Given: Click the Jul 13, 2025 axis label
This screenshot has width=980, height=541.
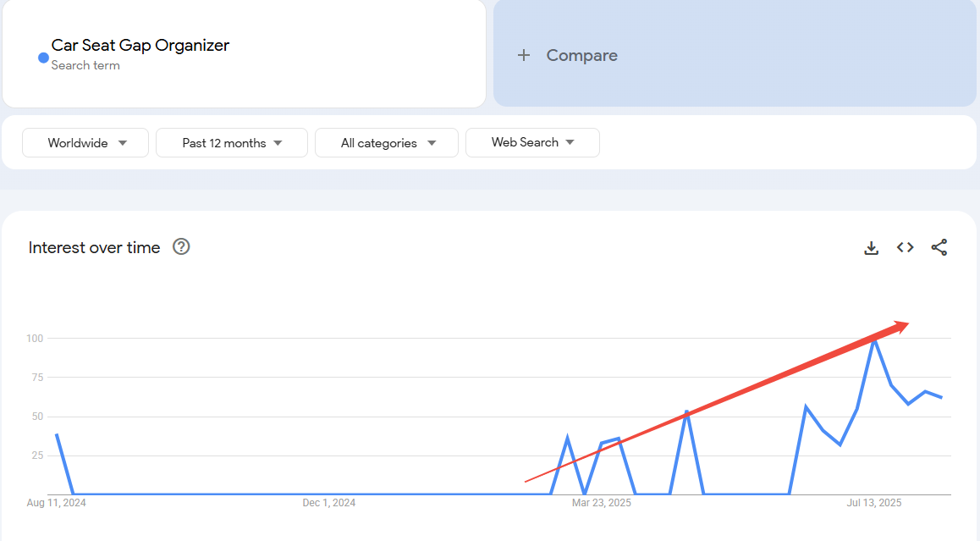Looking at the screenshot, I should (873, 502).
